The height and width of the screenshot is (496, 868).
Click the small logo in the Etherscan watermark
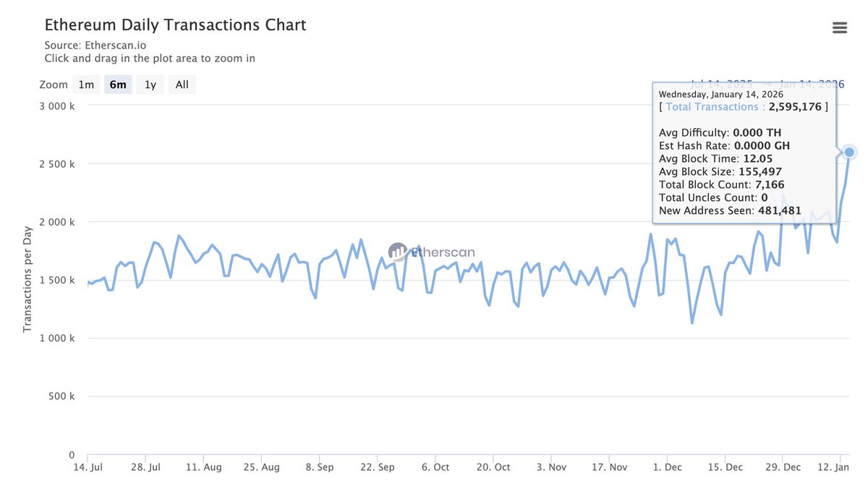tap(397, 252)
